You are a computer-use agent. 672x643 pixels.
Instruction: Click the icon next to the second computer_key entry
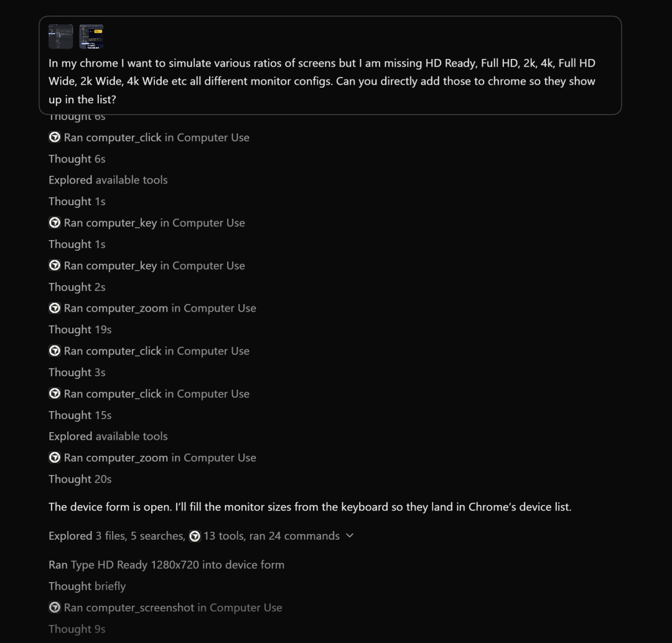(x=54, y=265)
